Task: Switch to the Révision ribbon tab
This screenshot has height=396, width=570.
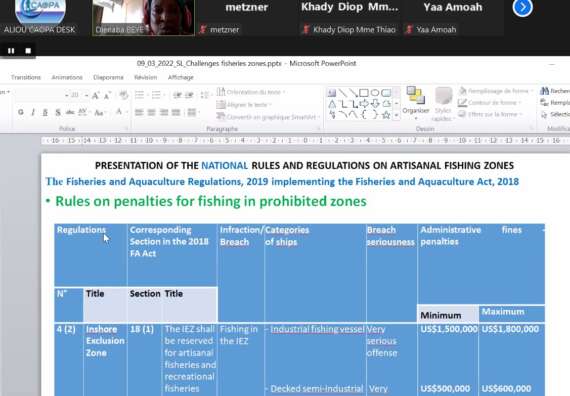Action: click(145, 77)
